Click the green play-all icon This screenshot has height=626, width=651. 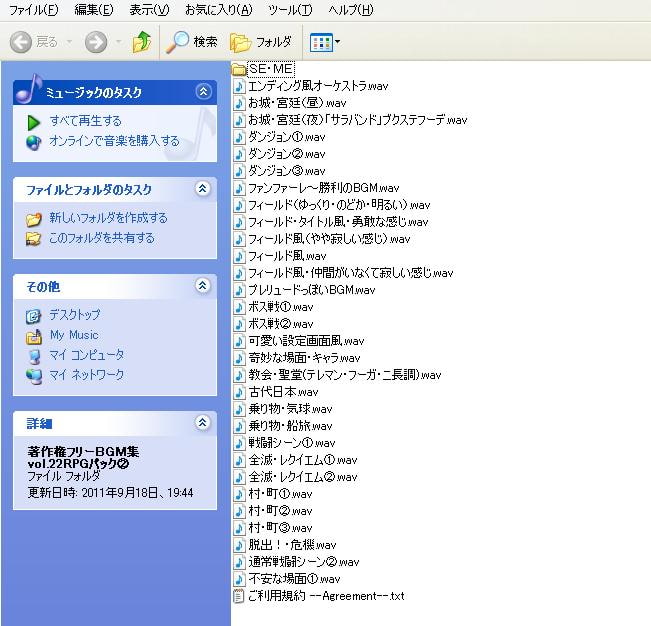coord(33,122)
